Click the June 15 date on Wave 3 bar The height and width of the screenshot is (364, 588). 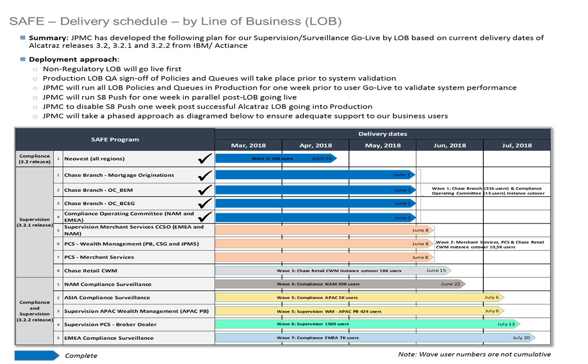(436, 271)
